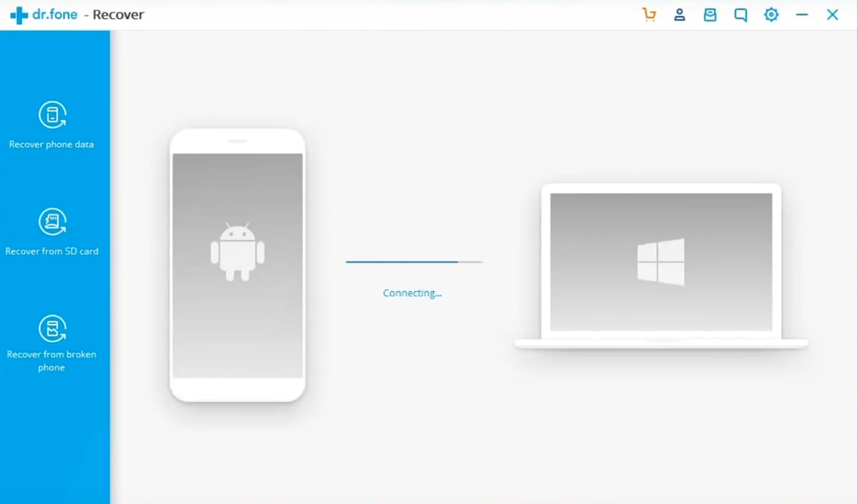Viewport: 858px width, 504px height.
Task: Click the 'Recover from broken phone' label
Action: coord(51,361)
